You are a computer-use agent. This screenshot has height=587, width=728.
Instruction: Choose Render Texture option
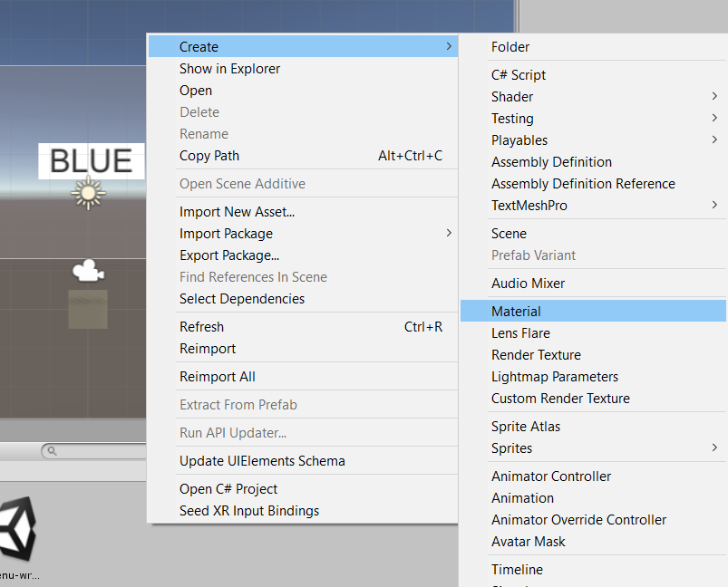(536, 355)
